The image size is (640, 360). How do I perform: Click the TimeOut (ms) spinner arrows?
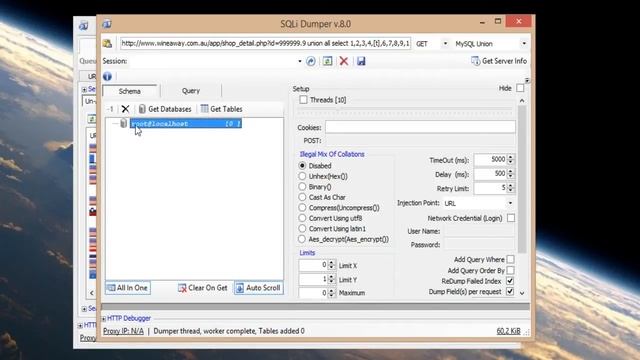coord(510,160)
